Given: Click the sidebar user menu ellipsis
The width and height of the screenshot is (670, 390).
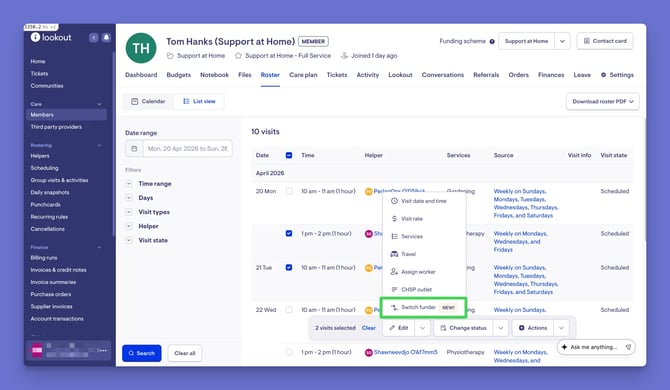Looking at the screenshot, I should coord(102,350).
